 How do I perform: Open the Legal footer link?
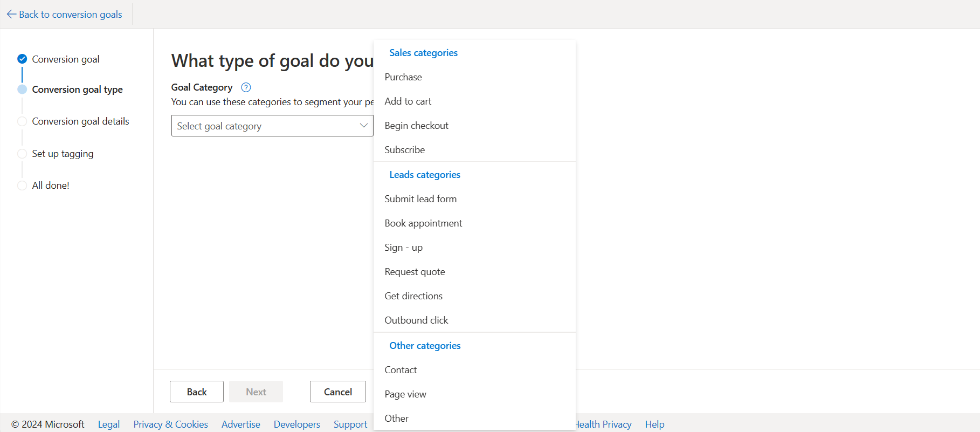tap(109, 424)
